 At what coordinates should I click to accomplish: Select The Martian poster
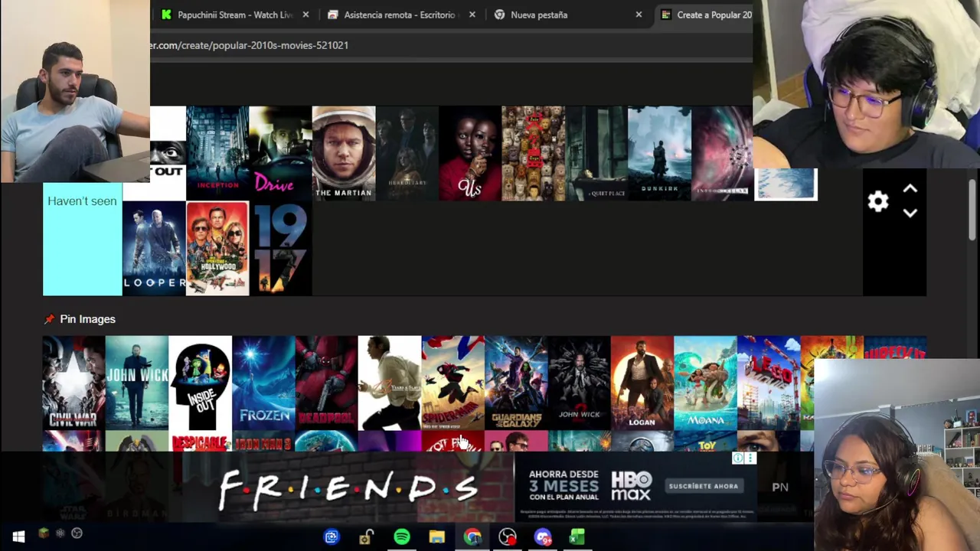coord(344,154)
